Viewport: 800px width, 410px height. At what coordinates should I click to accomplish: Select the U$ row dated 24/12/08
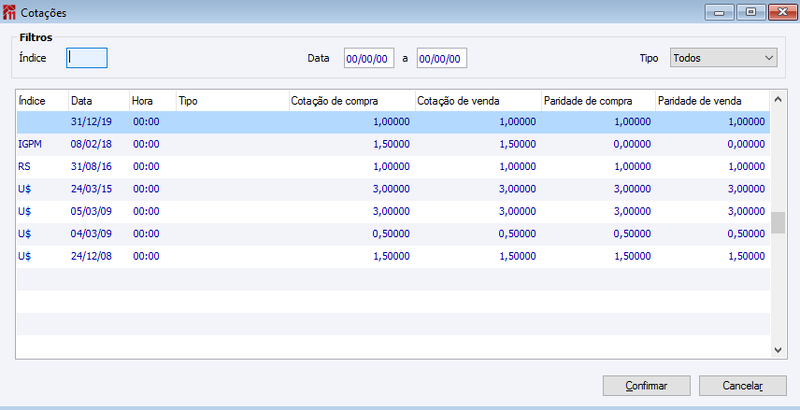tap(393, 257)
